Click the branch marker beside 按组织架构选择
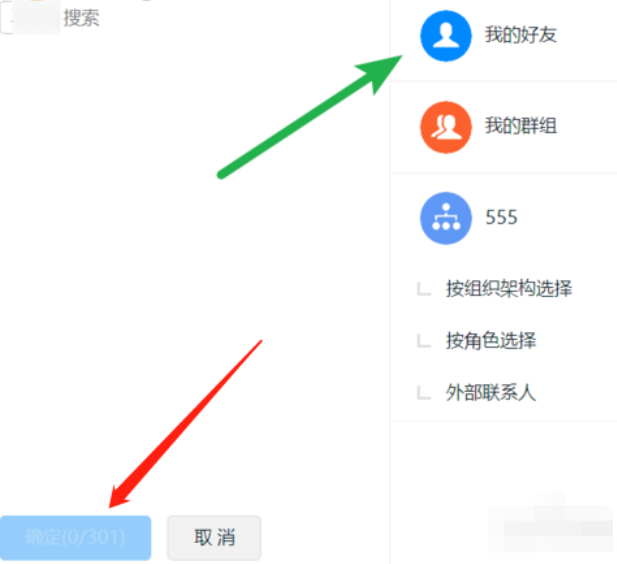Image resolution: width=617 pixels, height=564 pixels. (424, 288)
